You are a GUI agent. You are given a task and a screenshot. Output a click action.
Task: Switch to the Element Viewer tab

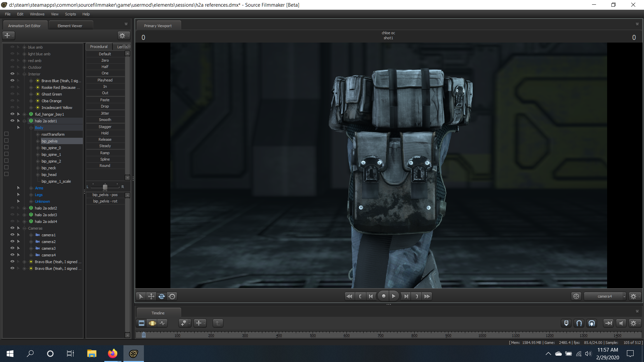[70, 26]
